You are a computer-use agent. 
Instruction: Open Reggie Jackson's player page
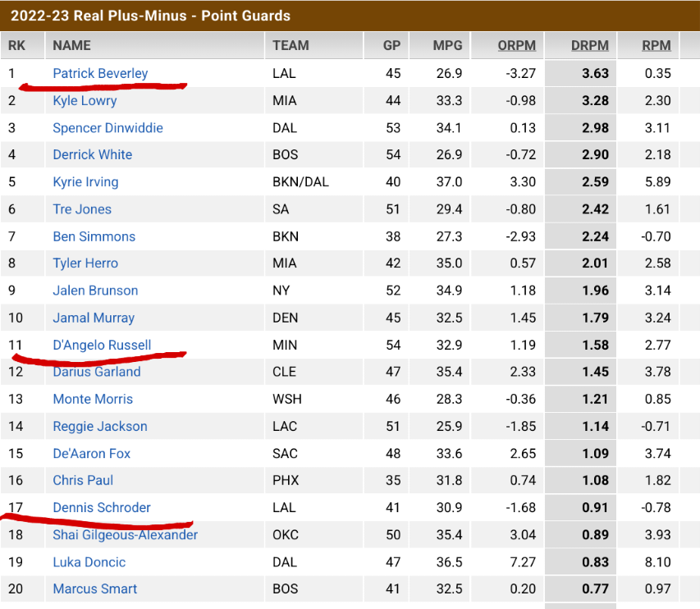coord(100,426)
